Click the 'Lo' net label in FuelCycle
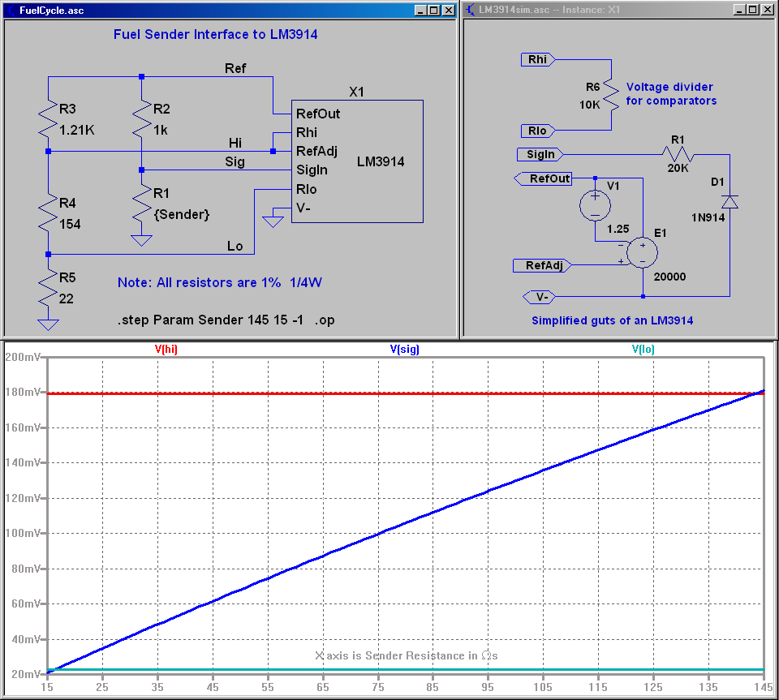 pos(235,247)
